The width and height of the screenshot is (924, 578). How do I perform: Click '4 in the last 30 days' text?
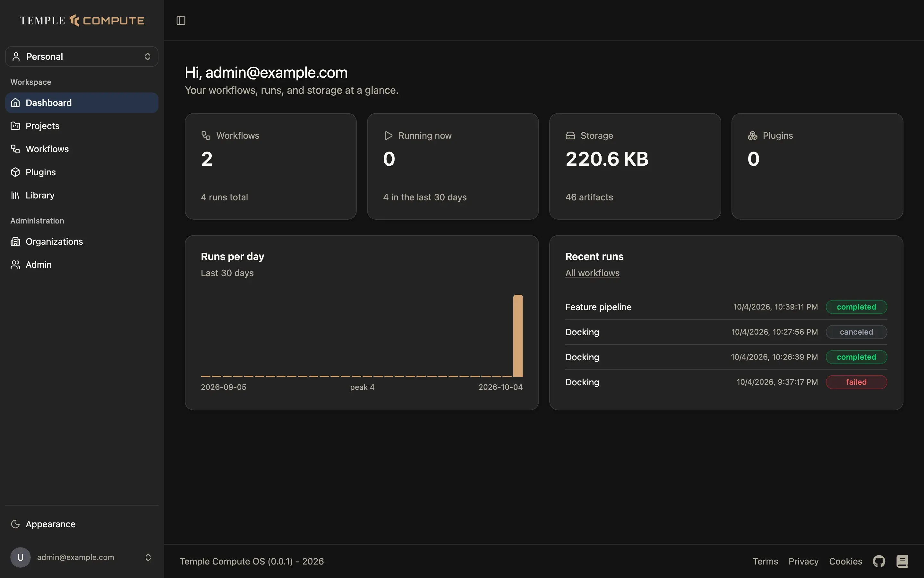[424, 197]
